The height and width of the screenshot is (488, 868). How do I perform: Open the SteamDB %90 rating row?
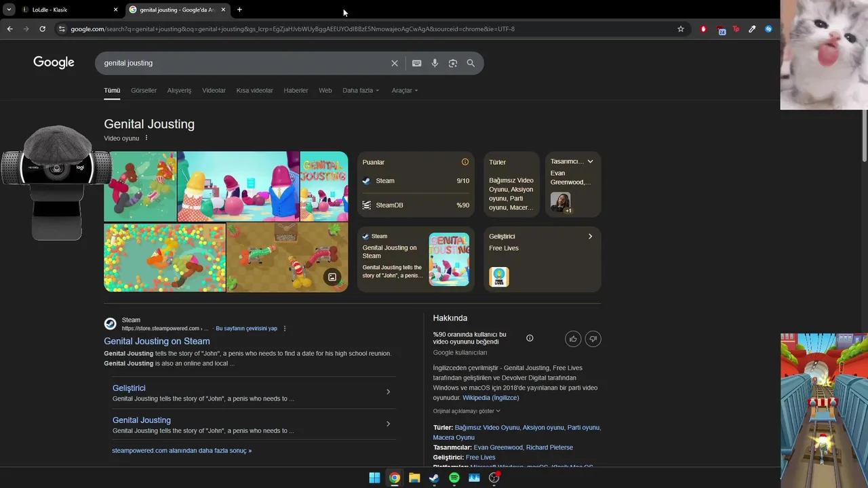point(416,205)
